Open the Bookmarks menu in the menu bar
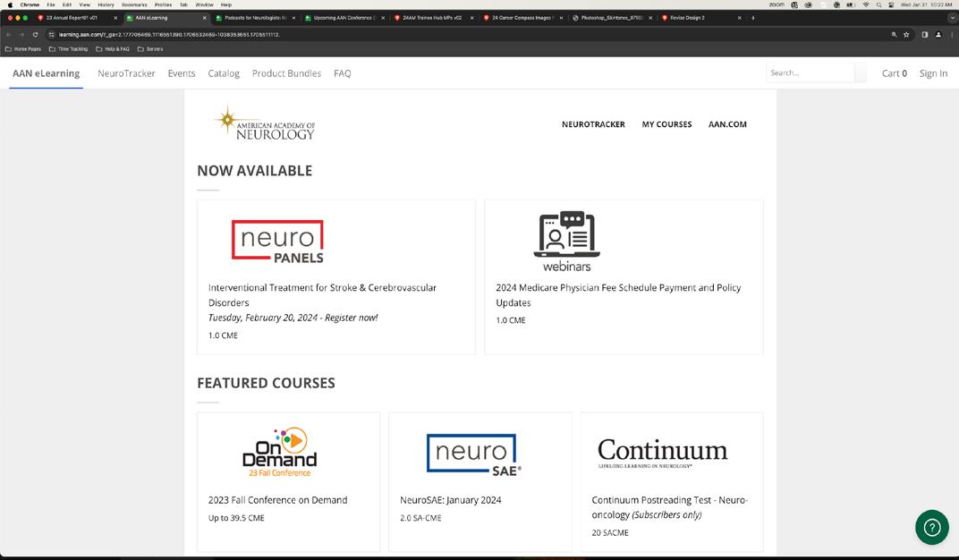Image resolution: width=959 pixels, height=560 pixels. [x=134, y=4]
